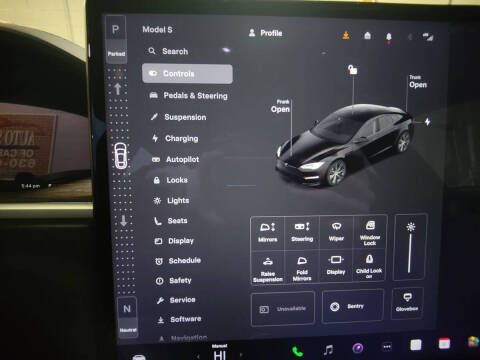Open Autopilot settings
480x360 pixels.
click(176, 159)
